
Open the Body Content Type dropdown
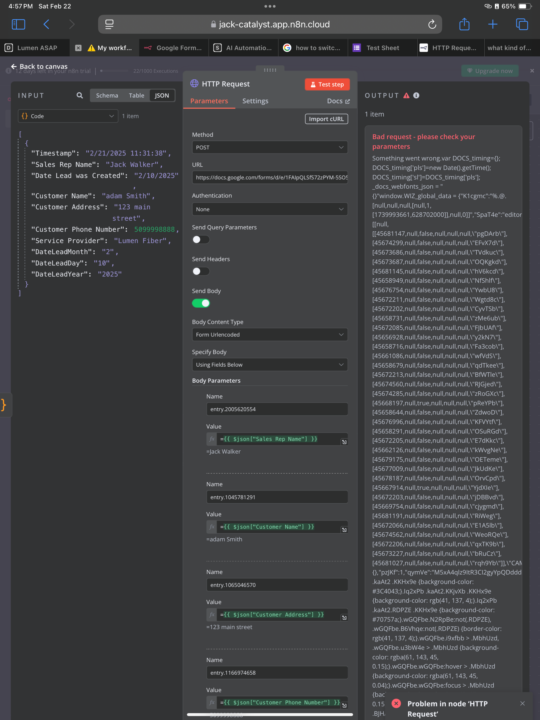point(270,334)
